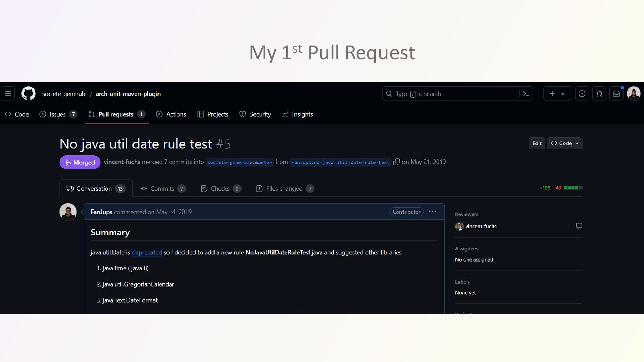Click the pull request number #5
Viewport: 644px width, 362px height.
point(223,144)
